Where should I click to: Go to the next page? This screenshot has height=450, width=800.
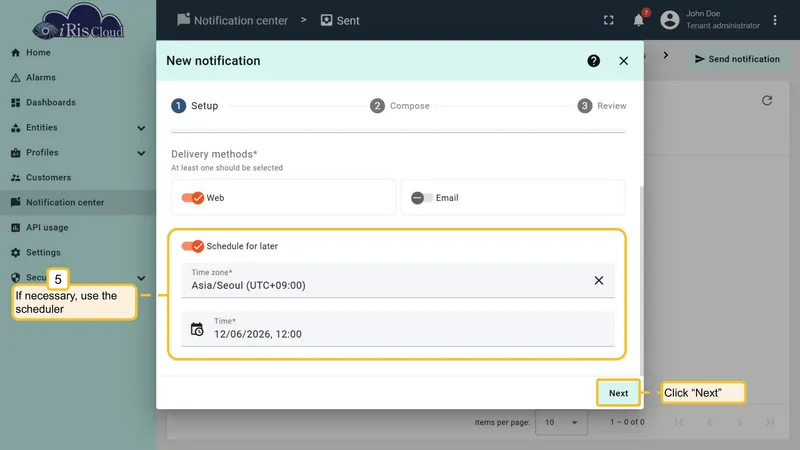(739, 422)
